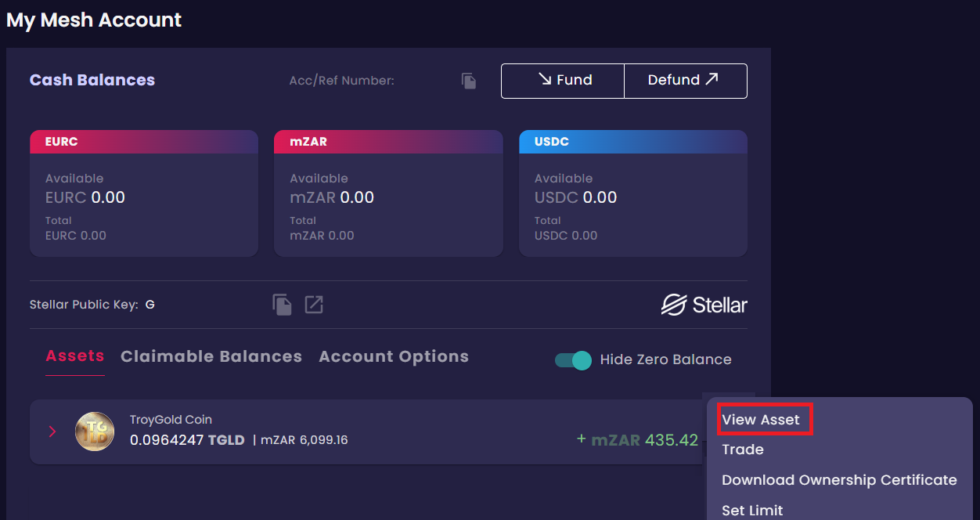
Task: Choose Trade from the context menu
Action: tap(743, 450)
